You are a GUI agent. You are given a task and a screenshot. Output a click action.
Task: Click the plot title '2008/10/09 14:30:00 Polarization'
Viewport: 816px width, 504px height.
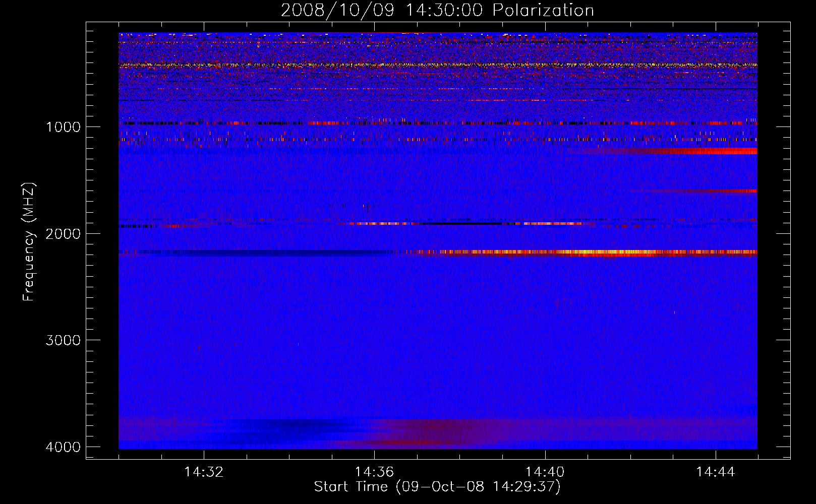437,11
